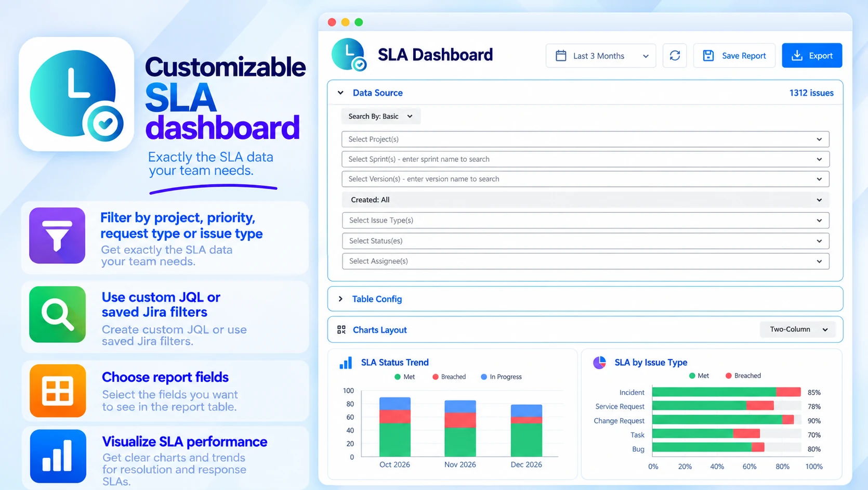
Task: Click the SLA Dashboard heading text
Action: 435,55
